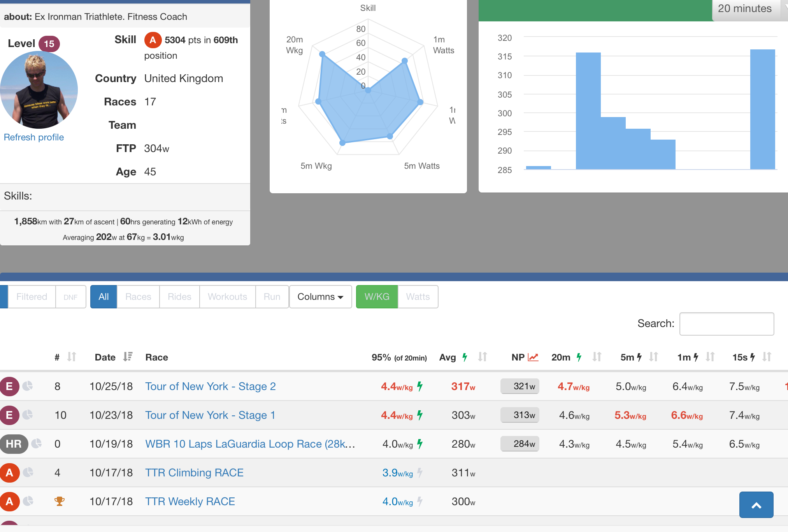This screenshot has width=788, height=532.
Task: Click green lightning bolt in Stage 1 row
Action: [420, 415]
